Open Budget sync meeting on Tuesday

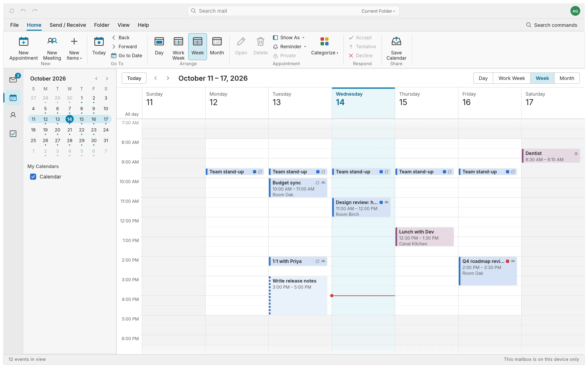click(298, 188)
